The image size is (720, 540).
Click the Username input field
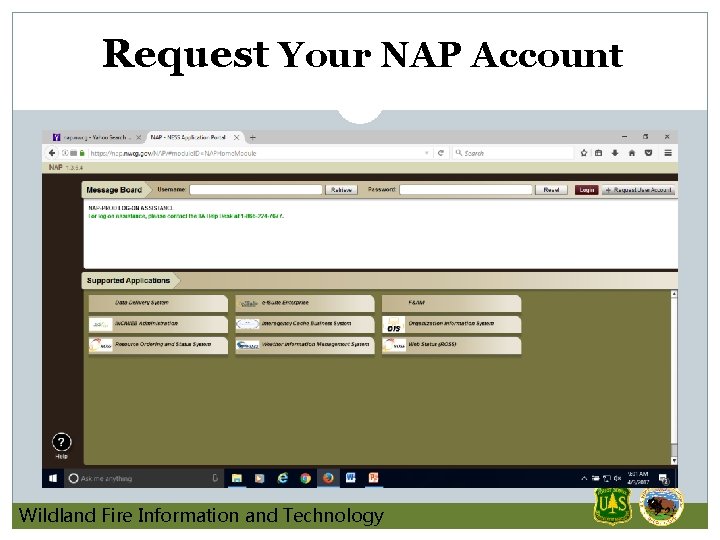click(256, 190)
